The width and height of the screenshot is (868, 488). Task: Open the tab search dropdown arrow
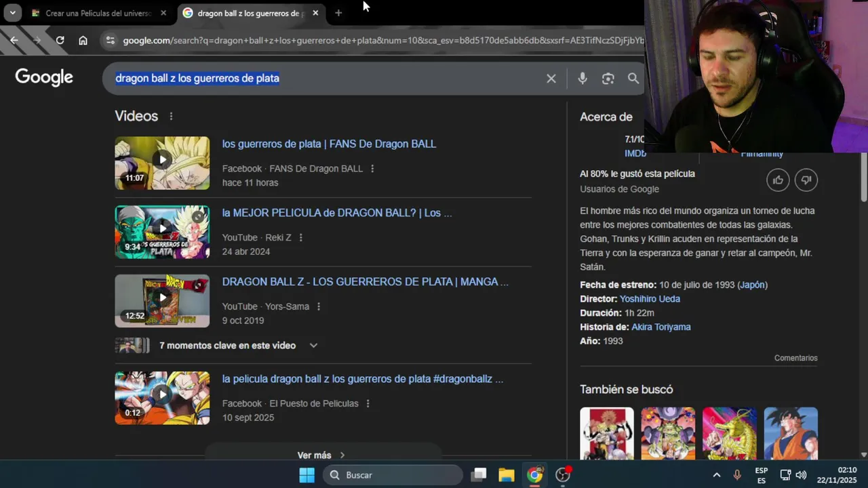coord(12,13)
